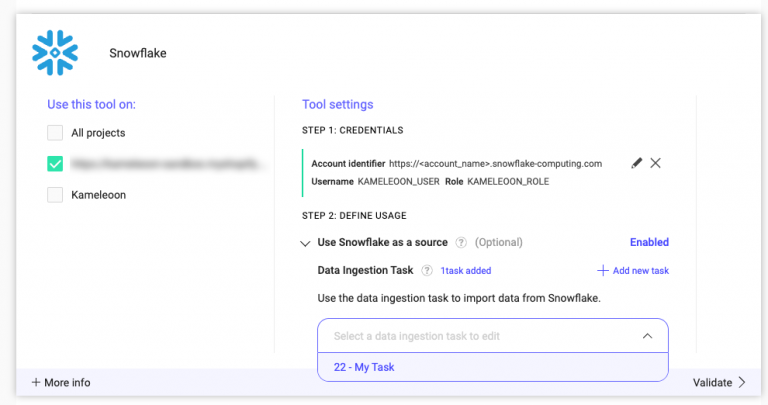The image size is (768, 405).
Task: Select the 22 - My Task option
Action: (365, 367)
